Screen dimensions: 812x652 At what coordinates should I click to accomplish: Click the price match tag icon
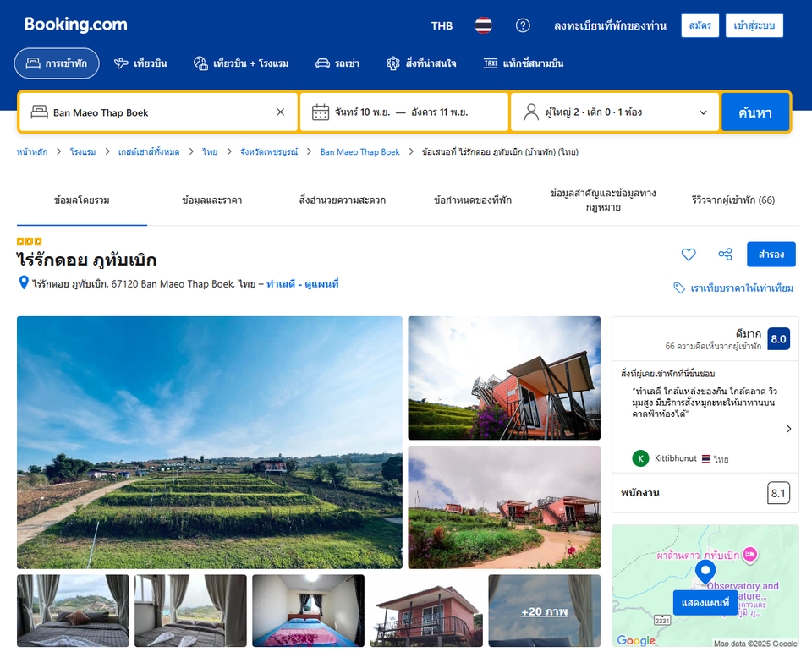[x=679, y=288]
